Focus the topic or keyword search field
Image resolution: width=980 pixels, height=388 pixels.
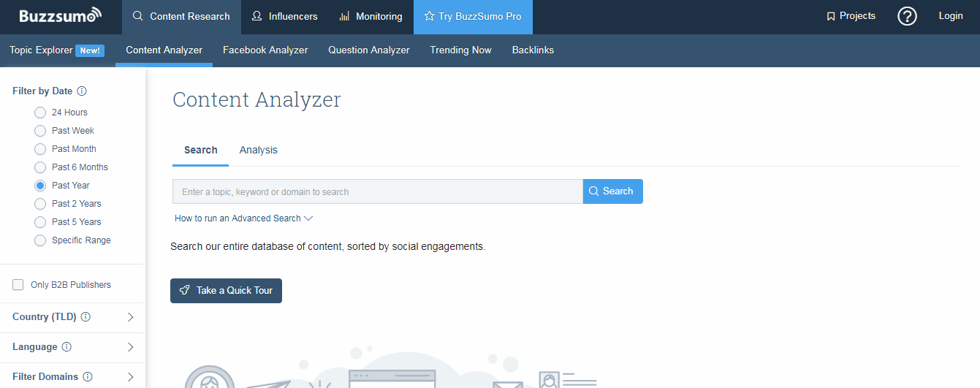tap(377, 191)
